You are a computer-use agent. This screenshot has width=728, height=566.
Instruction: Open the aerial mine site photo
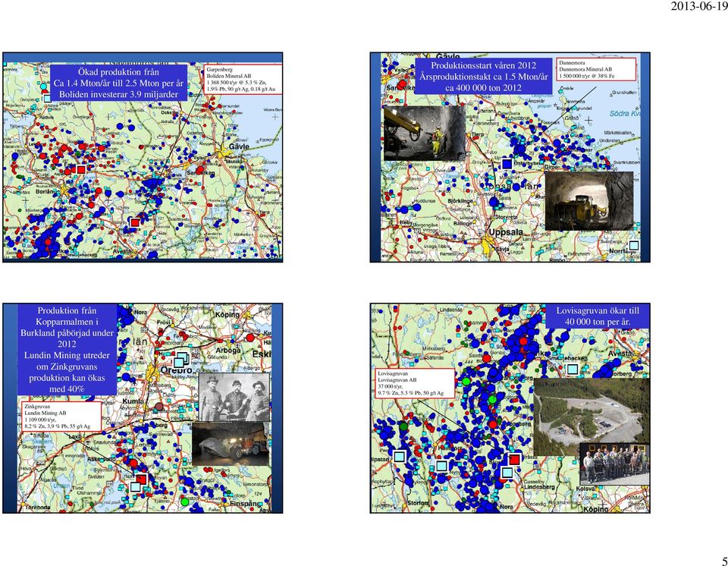coord(591,417)
